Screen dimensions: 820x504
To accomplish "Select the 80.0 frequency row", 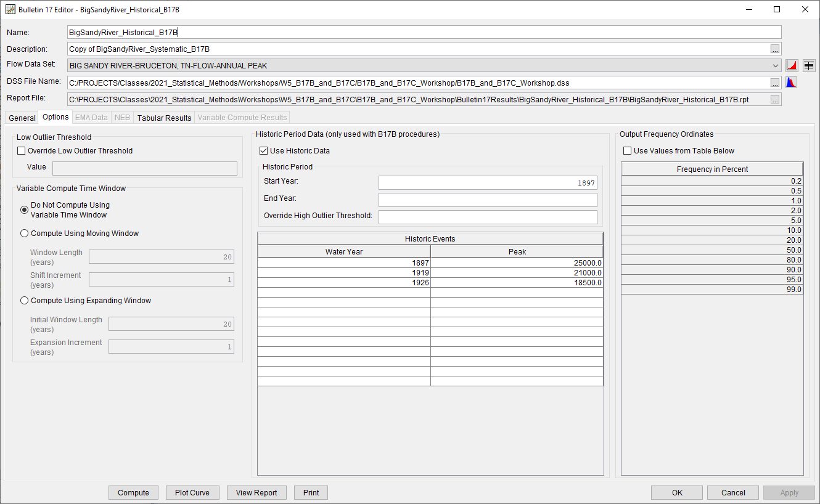I will pyautogui.click(x=712, y=260).
